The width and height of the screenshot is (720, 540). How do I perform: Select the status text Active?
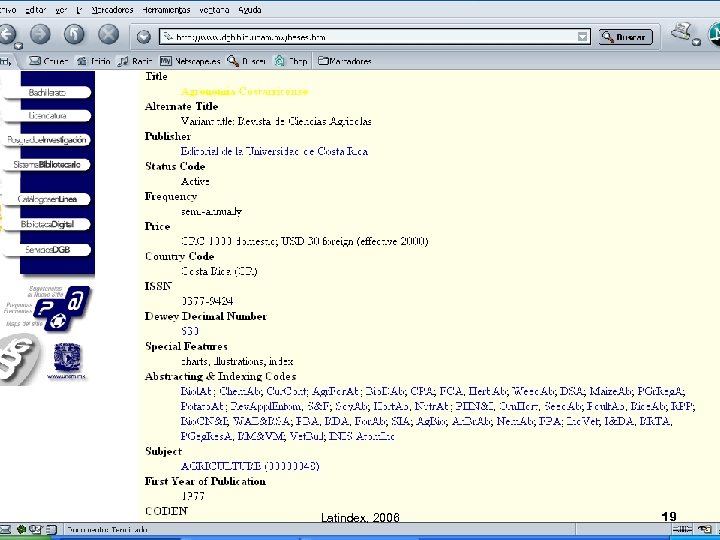pyautogui.click(x=195, y=181)
